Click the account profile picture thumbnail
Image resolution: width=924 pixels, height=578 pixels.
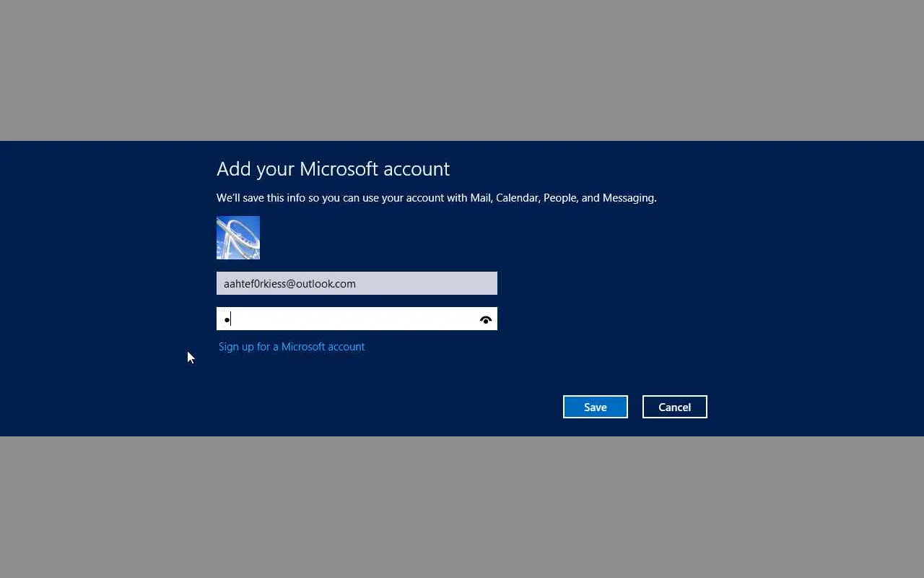(x=238, y=238)
